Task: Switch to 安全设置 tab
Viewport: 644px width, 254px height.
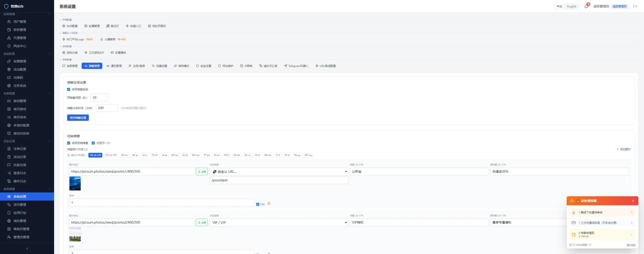Action: [204, 66]
